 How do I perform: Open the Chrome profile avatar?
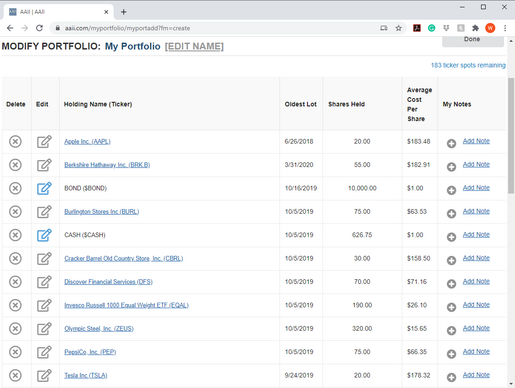490,28
